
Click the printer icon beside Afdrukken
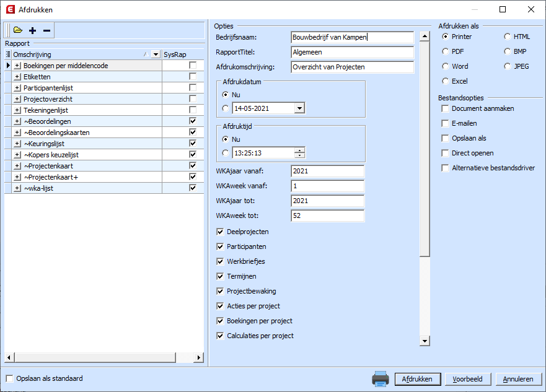(x=381, y=378)
